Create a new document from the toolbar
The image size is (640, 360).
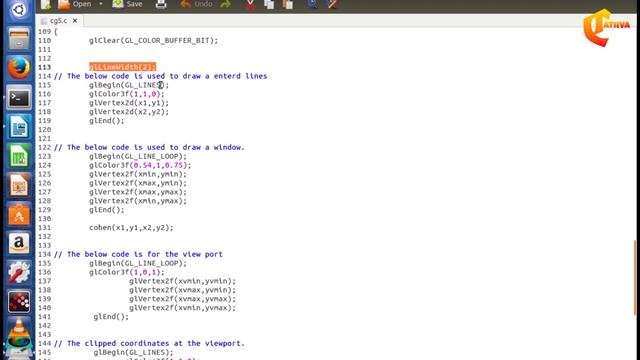click(x=46, y=4)
